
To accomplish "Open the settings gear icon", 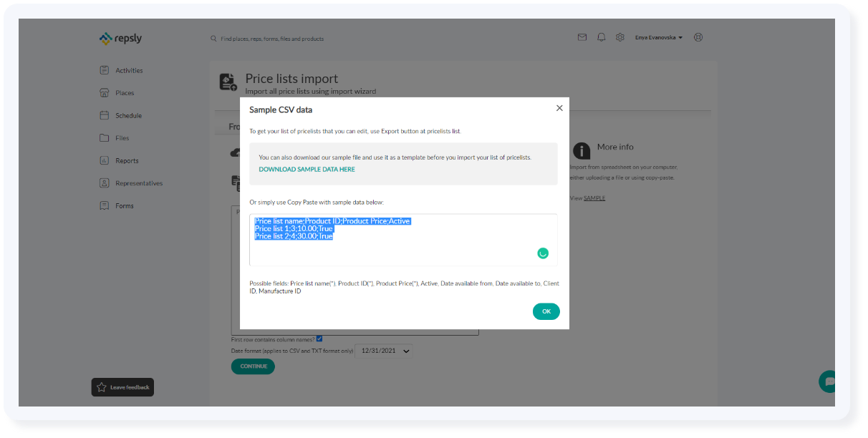I will coord(620,36).
